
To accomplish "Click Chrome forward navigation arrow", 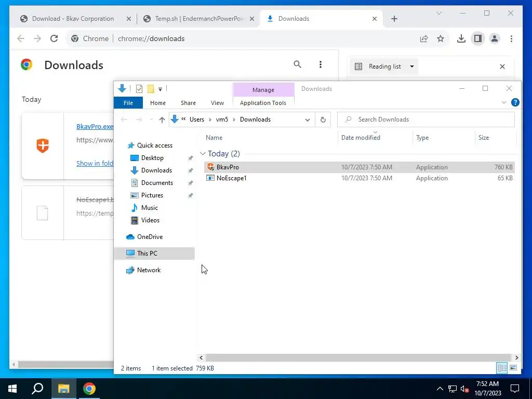I will point(37,38).
